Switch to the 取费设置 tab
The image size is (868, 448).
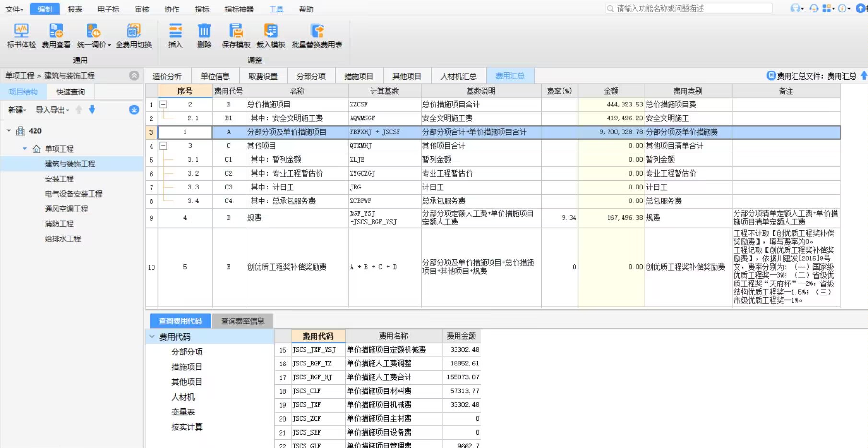(263, 76)
